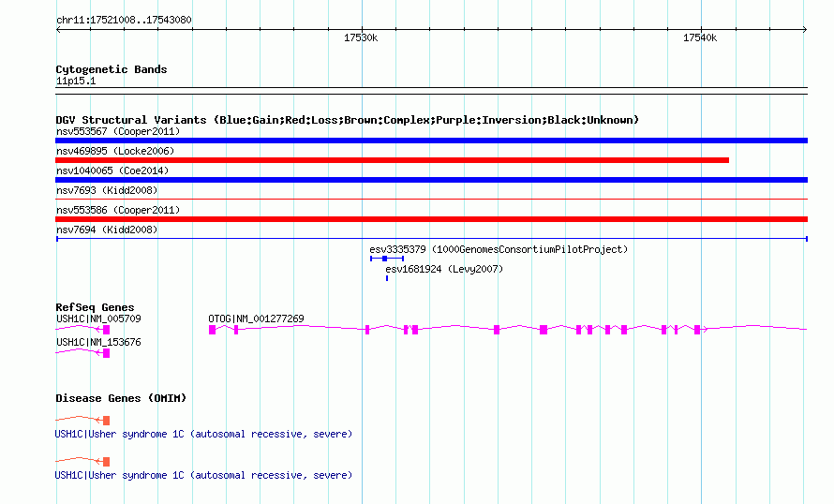Click the esv1681924 (Levy2007) small blue mark

(387, 278)
